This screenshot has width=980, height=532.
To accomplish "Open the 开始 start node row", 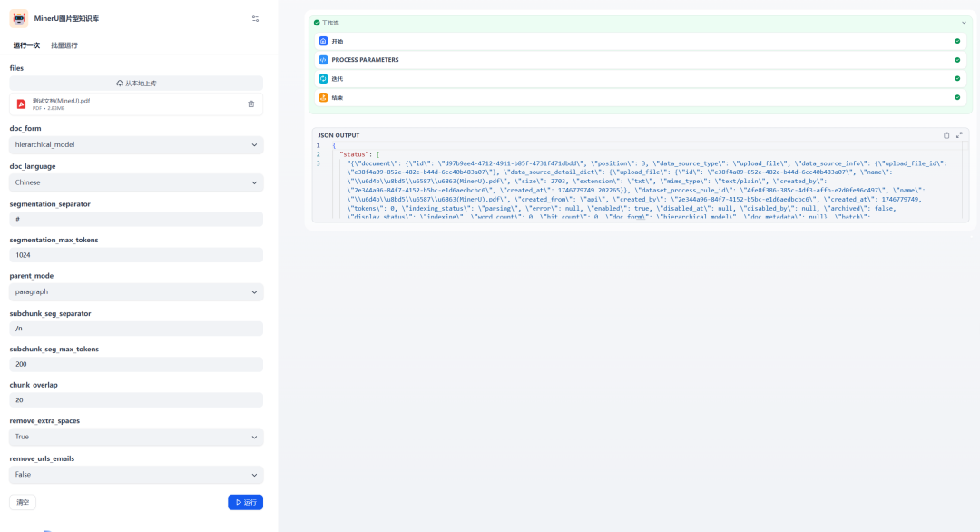I will 640,41.
